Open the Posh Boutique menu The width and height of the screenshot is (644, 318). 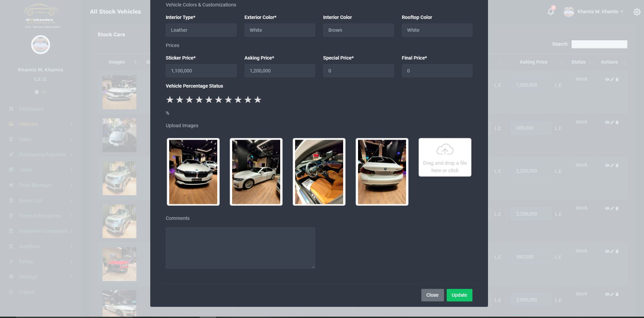point(35,185)
